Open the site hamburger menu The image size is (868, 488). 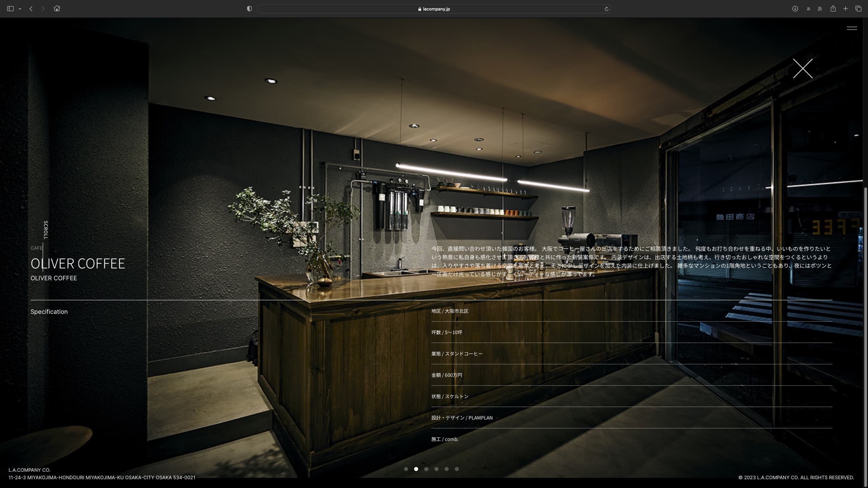tap(852, 28)
